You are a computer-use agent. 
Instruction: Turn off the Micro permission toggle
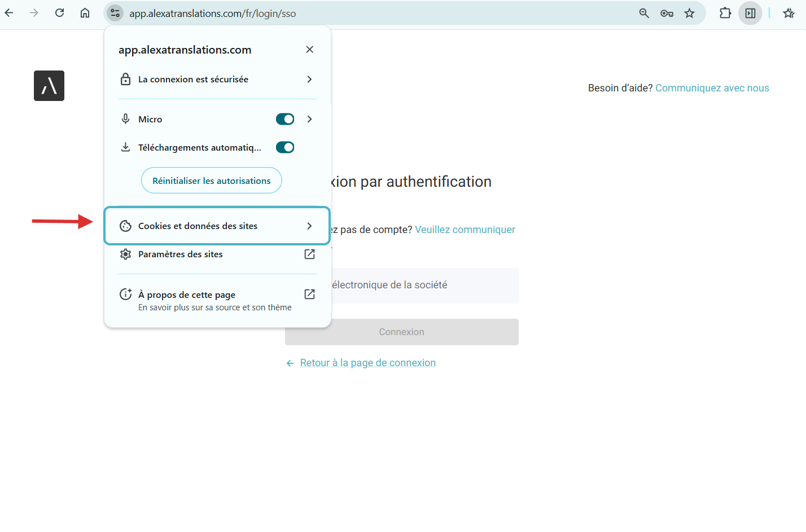[x=285, y=119]
